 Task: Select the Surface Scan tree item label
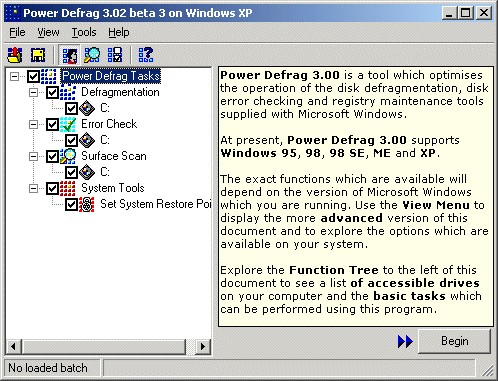[x=114, y=156]
